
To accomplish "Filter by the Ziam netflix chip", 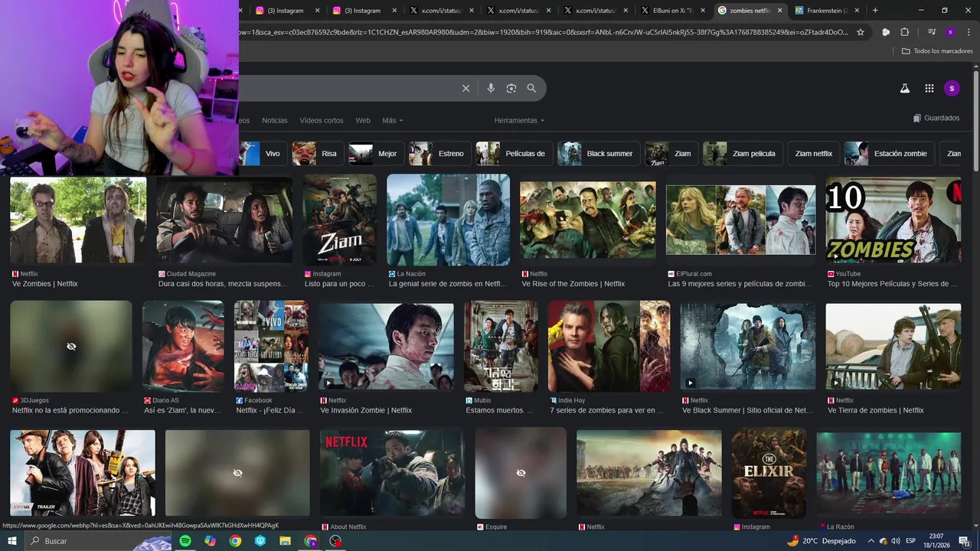I will pos(813,154).
